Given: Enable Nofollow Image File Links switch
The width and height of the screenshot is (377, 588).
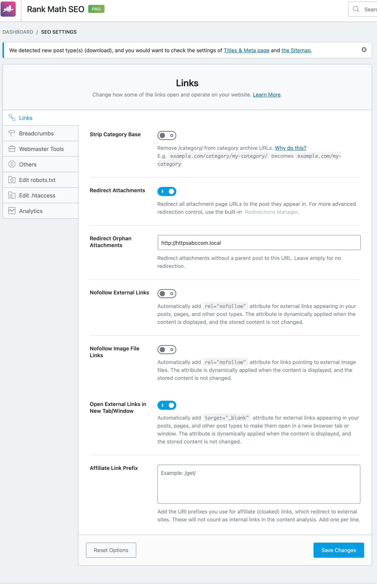Looking at the screenshot, I should point(167,350).
